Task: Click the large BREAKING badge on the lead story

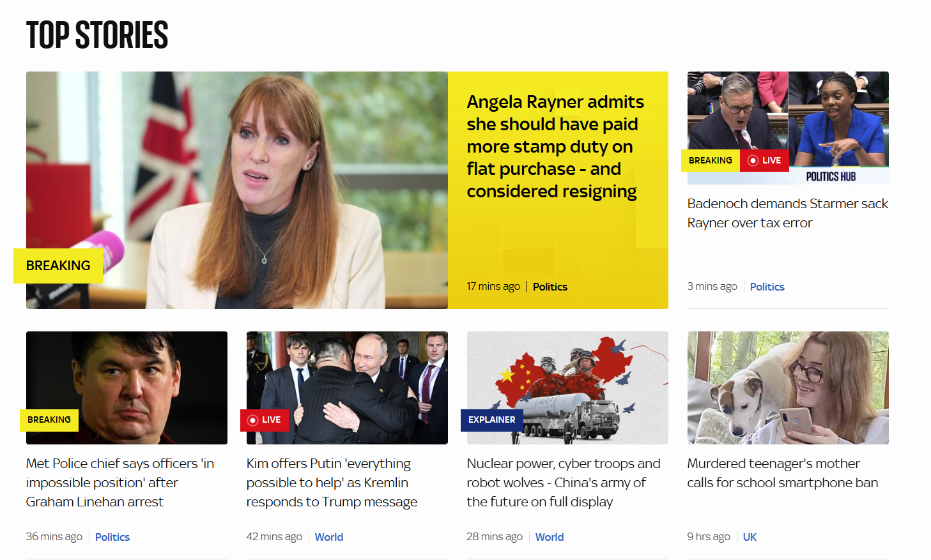Action: 58,266
